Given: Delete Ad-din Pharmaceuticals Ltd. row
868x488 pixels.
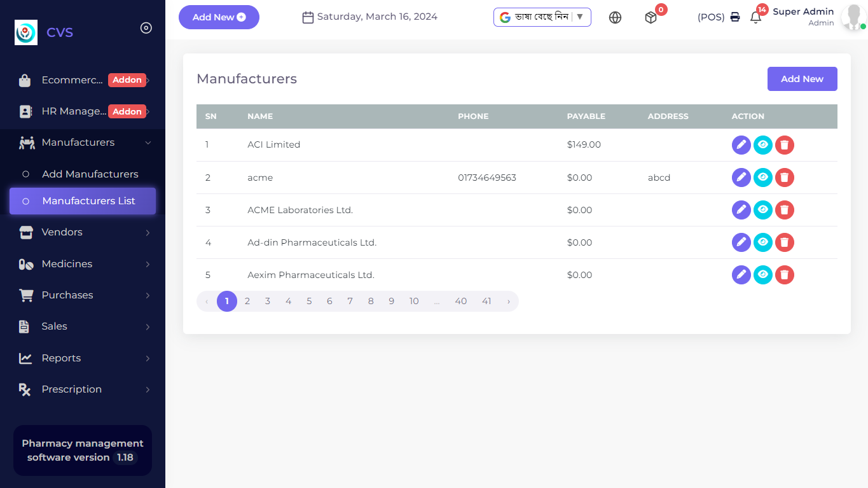Looking at the screenshot, I should (784, 242).
